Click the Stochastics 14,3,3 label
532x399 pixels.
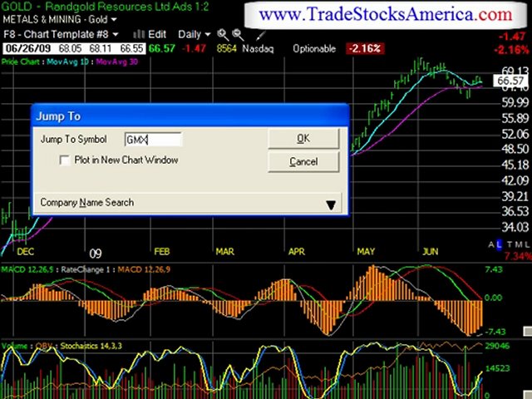tap(91, 346)
